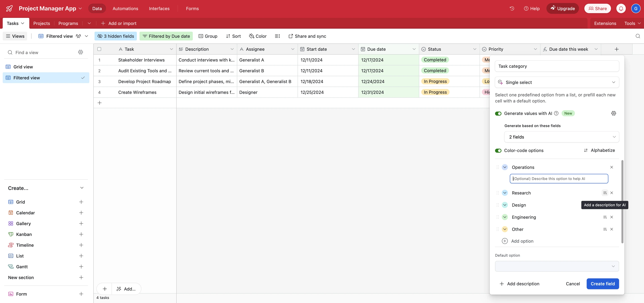Open search magnifier icon at right
644x303 pixels.
point(638,36)
